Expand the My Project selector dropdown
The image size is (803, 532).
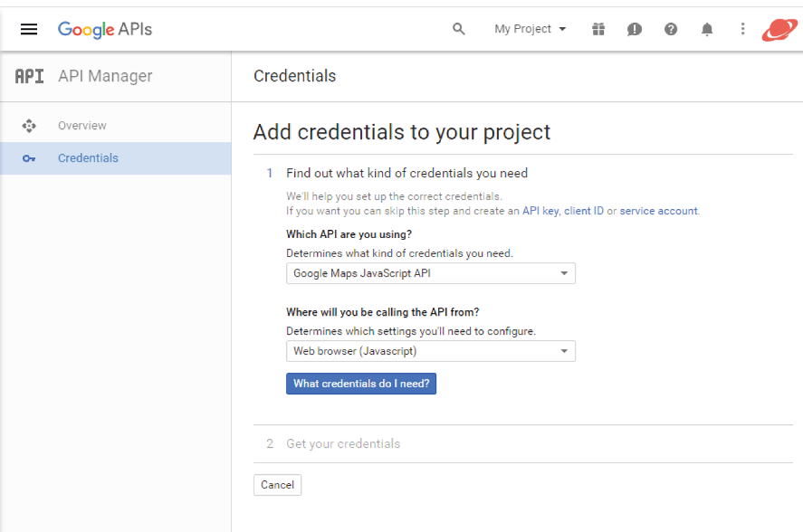pos(530,29)
